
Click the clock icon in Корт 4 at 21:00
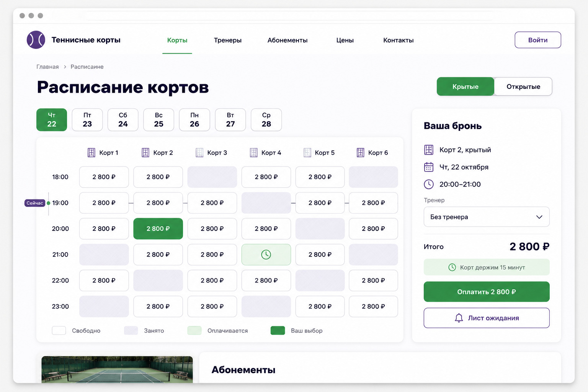coord(266,255)
